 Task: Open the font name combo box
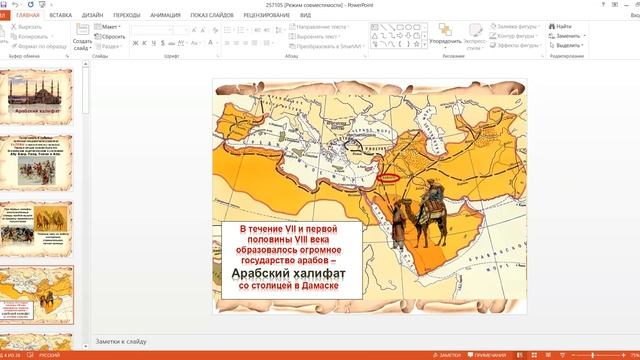[151, 30]
